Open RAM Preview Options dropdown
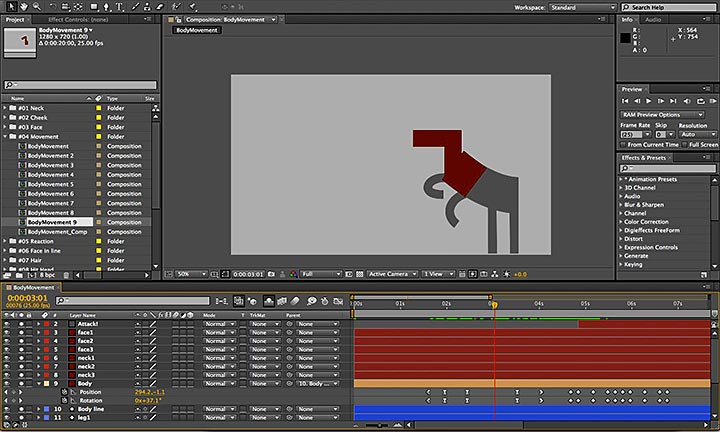 662,115
